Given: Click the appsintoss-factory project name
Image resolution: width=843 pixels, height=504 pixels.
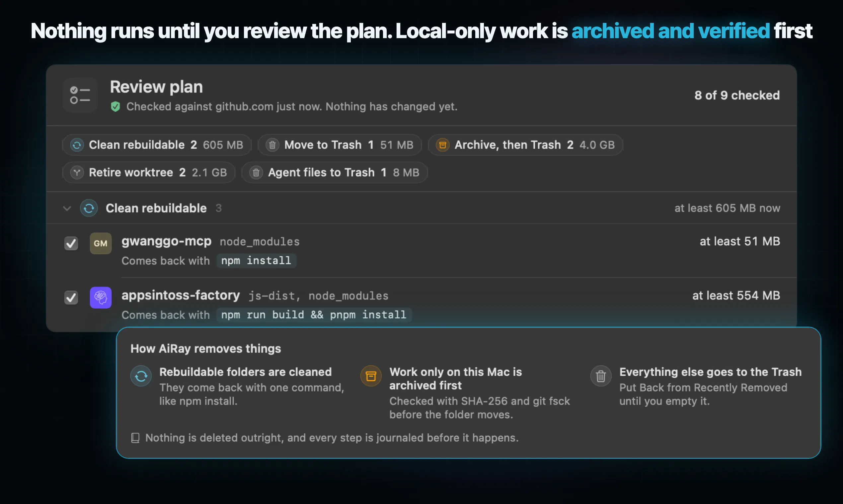Looking at the screenshot, I should [181, 295].
